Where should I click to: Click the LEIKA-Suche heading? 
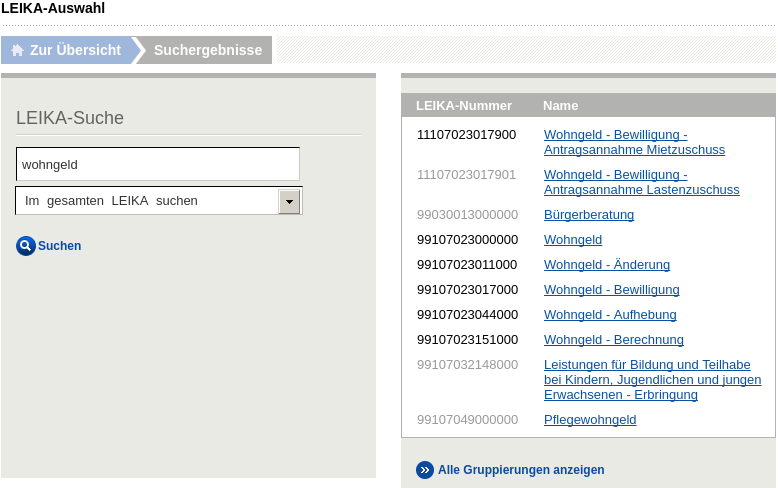click(70, 118)
